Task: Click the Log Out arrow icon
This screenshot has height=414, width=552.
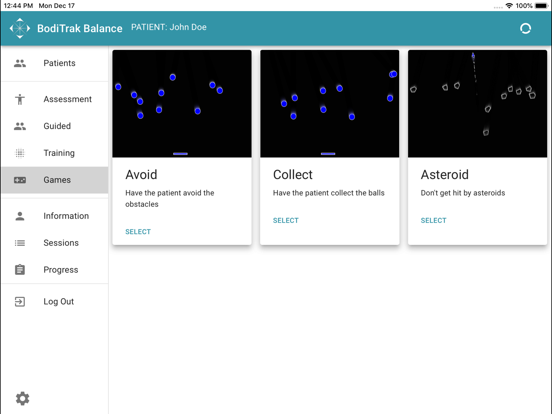Action: click(20, 302)
